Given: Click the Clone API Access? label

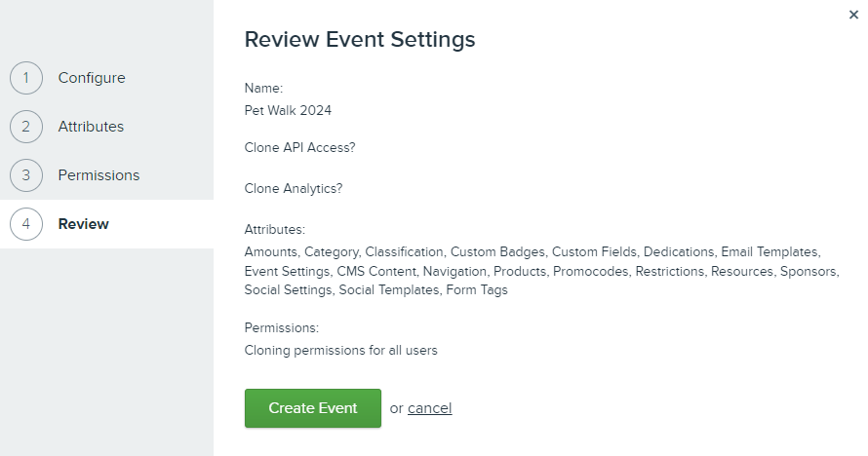Looking at the screenshot, I should click(299, 147).
